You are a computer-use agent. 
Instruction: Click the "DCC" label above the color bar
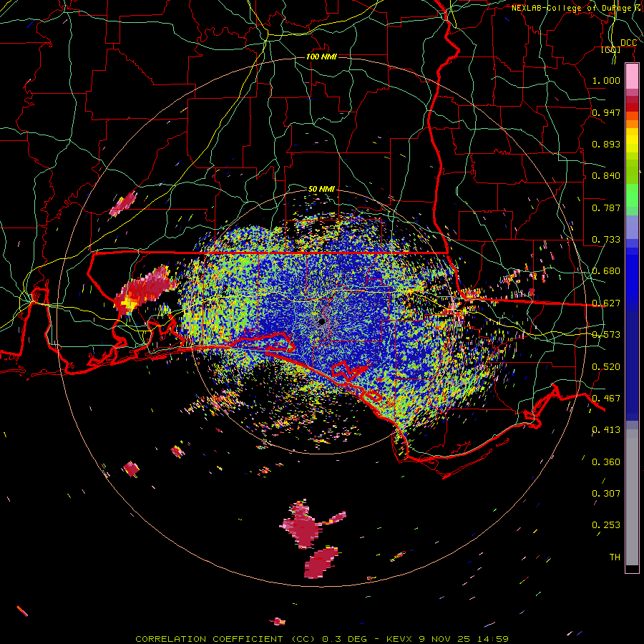tap(628, 43)
